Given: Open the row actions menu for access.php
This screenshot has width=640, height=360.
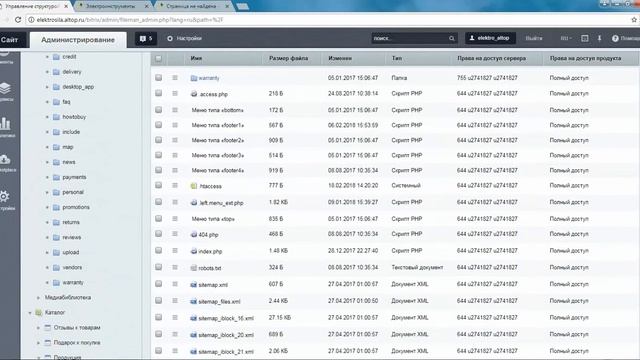Looking at the screenshot, I should [175, 93].
